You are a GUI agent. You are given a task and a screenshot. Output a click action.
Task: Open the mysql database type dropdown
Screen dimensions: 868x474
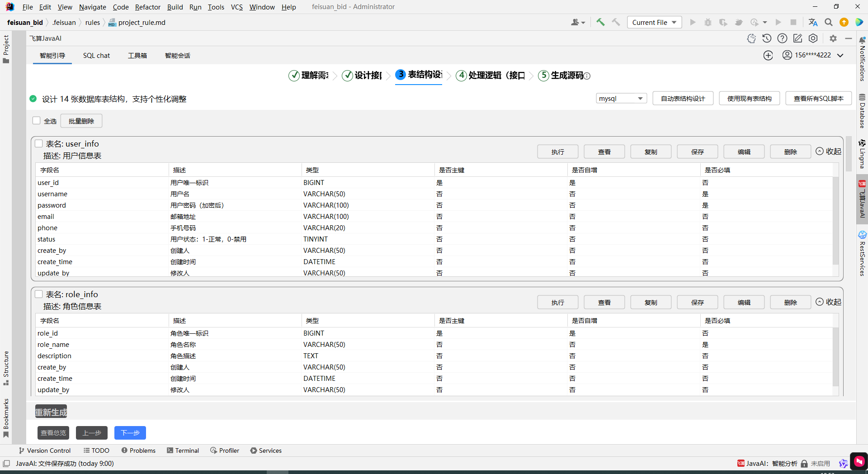click(621, 99)
